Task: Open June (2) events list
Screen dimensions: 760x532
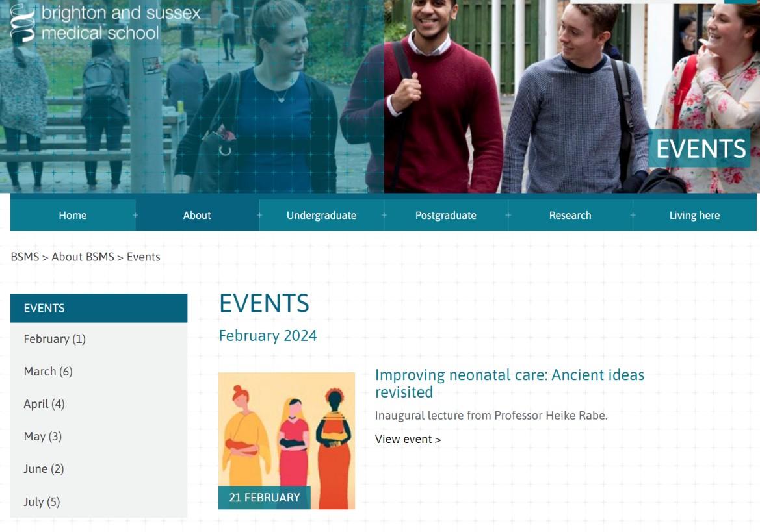Action: tap(99, 468)
